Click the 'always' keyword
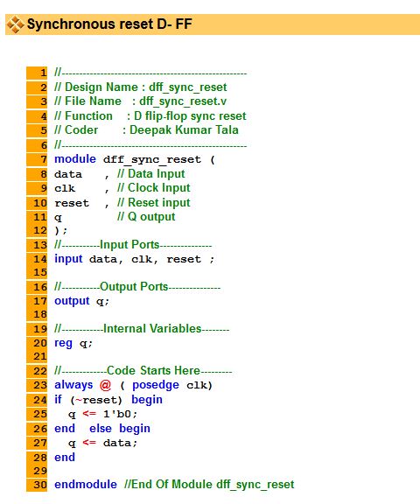The width and height of the screenshot is (420, 504). (73, 385)
